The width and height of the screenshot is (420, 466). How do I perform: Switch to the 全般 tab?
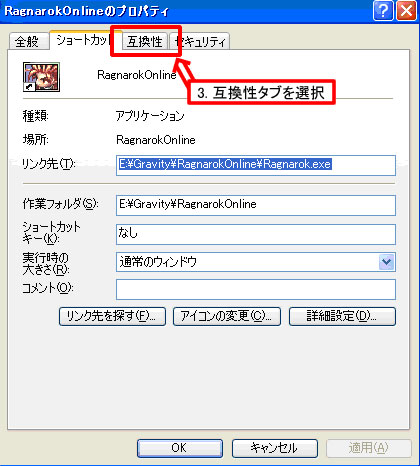[28, 41]
